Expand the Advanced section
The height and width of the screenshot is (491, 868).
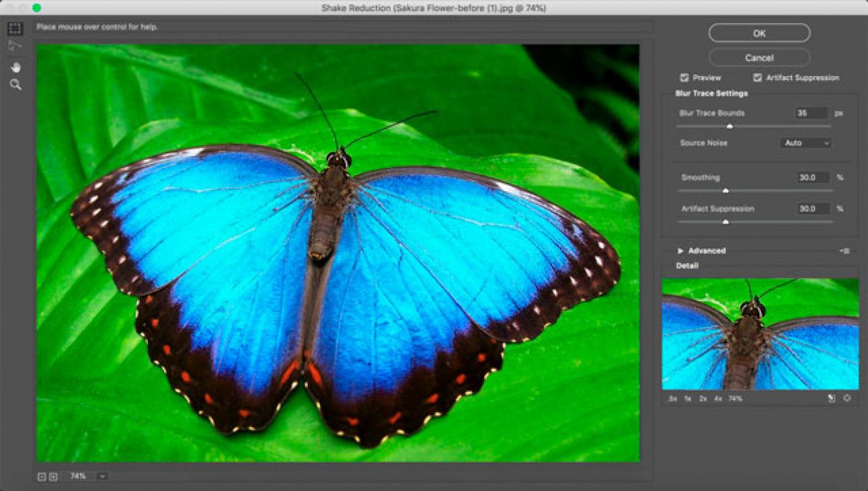pyautogui.click(x=680, y=251)
